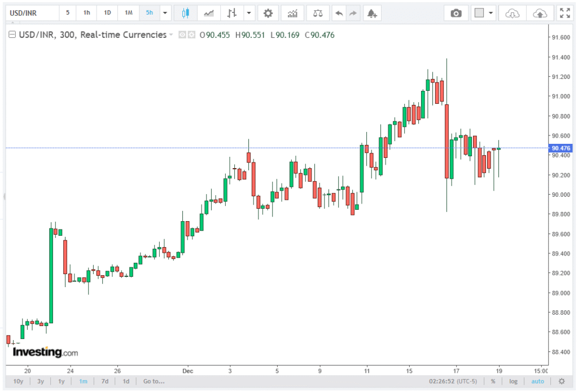Toggle fullscreen mode

[x=564, y=12]
